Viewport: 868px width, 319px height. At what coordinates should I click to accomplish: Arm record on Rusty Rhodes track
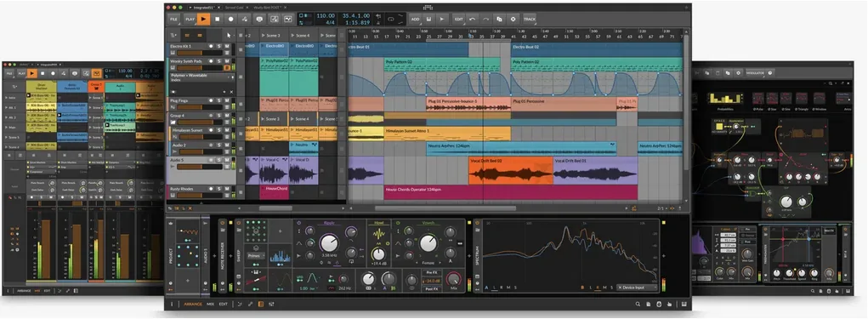(x=211, y=189)
